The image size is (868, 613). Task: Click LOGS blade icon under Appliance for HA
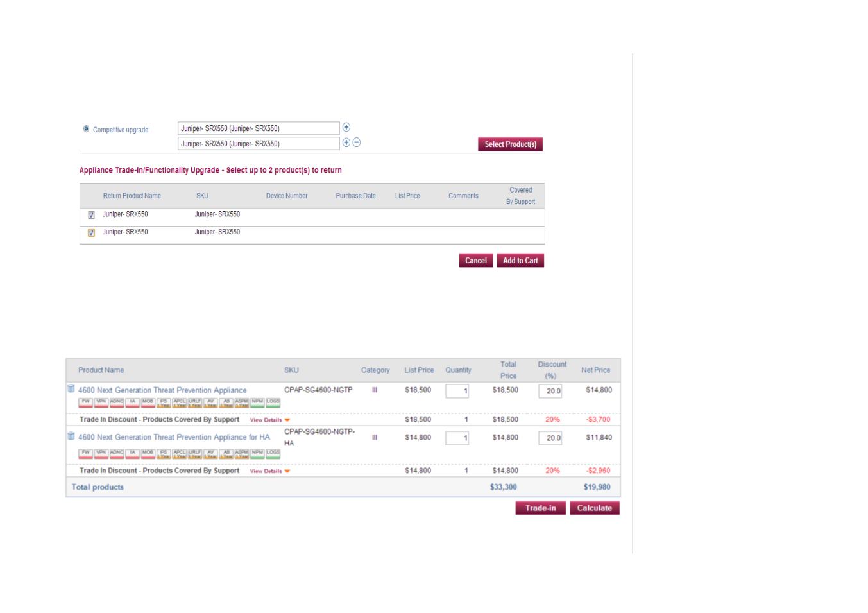[273, 453]
